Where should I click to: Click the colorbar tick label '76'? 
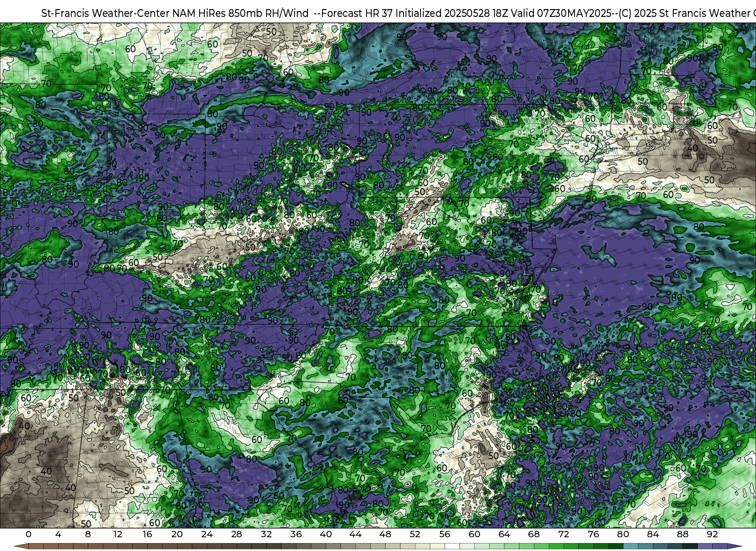tap(593, 534)
